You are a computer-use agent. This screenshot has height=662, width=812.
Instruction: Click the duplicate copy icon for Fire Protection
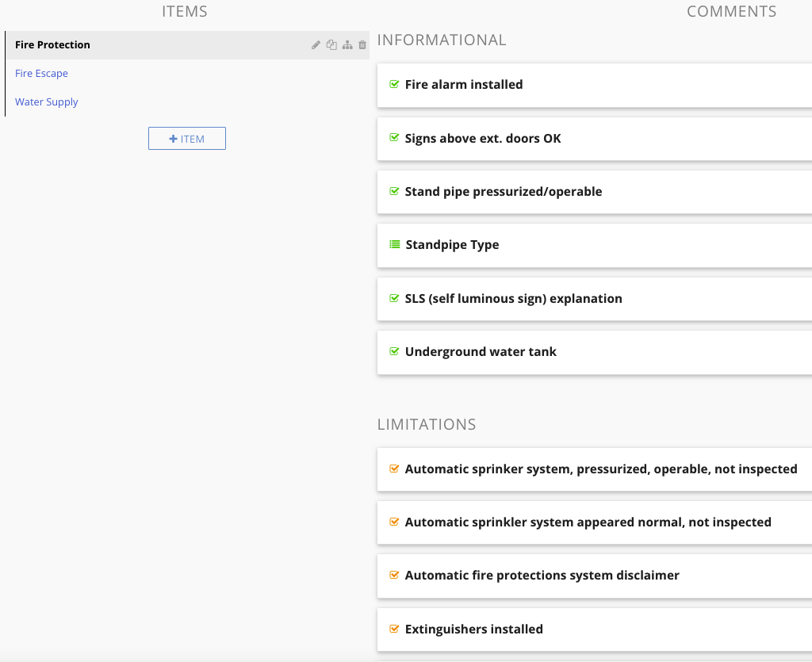(x=331, y=45)
